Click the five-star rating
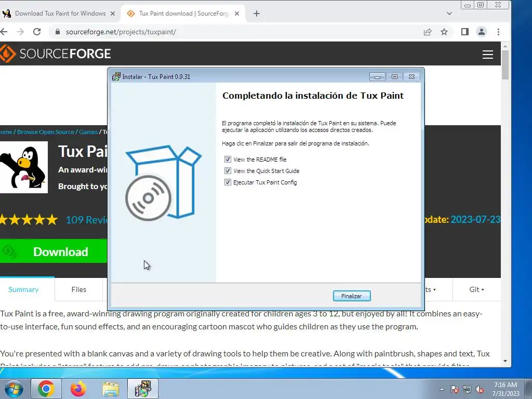 pos(29,220)
